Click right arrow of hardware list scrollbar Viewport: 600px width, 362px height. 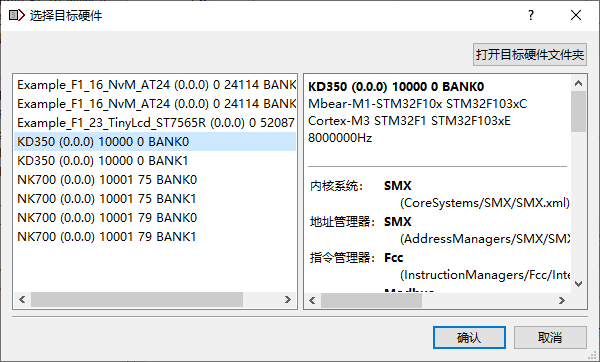(288, 300)
